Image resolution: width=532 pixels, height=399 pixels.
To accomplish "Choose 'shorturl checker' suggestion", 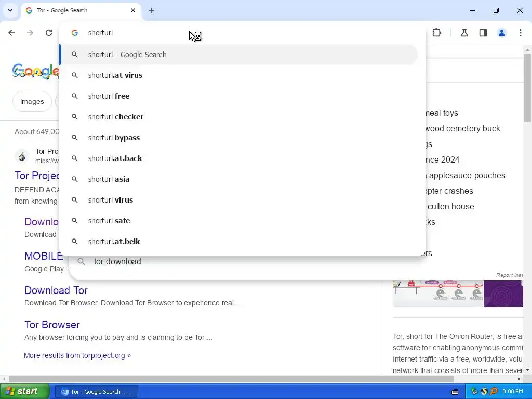I will (239, 117).
